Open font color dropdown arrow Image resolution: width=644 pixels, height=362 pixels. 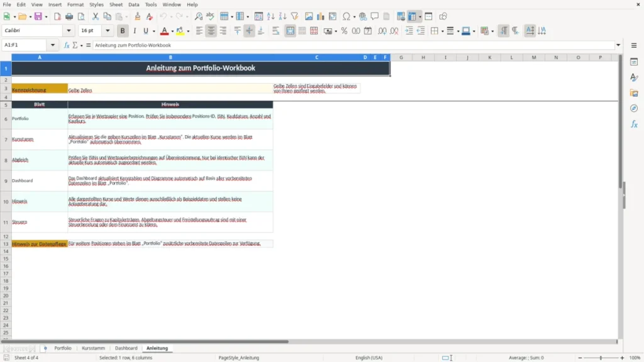[x=172, y=31]
